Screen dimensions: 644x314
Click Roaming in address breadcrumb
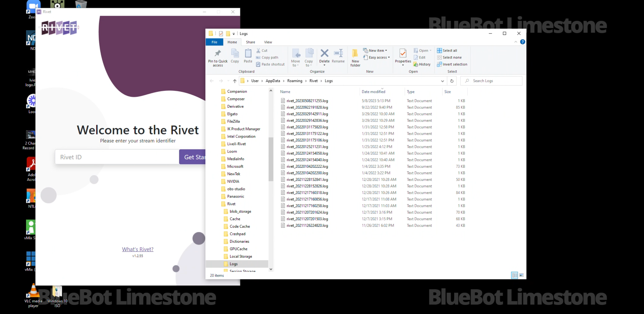tap(295, 81)
